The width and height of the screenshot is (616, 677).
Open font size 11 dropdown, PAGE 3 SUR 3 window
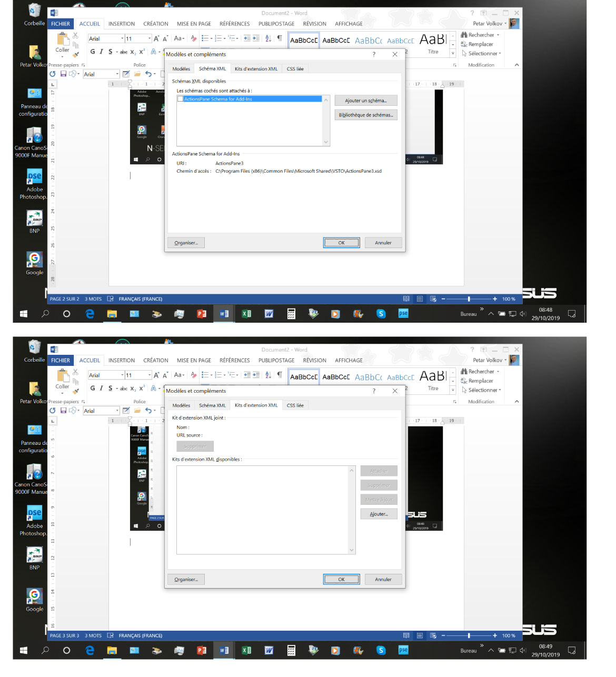(x=150, y=375)
